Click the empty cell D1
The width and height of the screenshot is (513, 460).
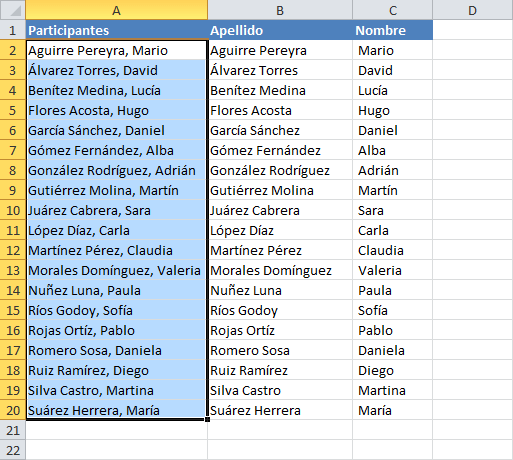tap(473, 30)
